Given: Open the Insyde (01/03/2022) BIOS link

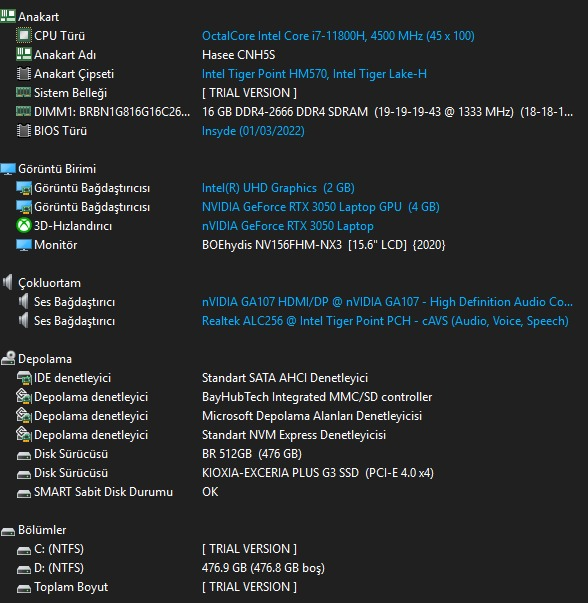Looking at the screenshot, I should (253, 131).
